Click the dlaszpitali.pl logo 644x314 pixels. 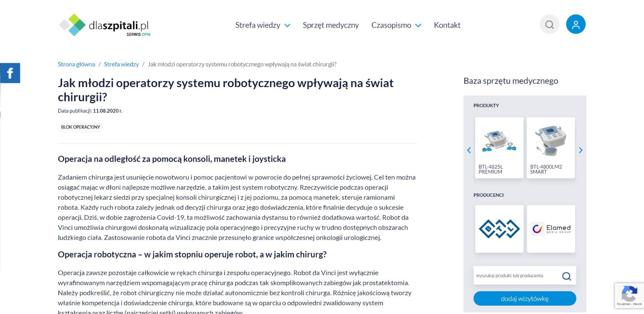(105, 25)
